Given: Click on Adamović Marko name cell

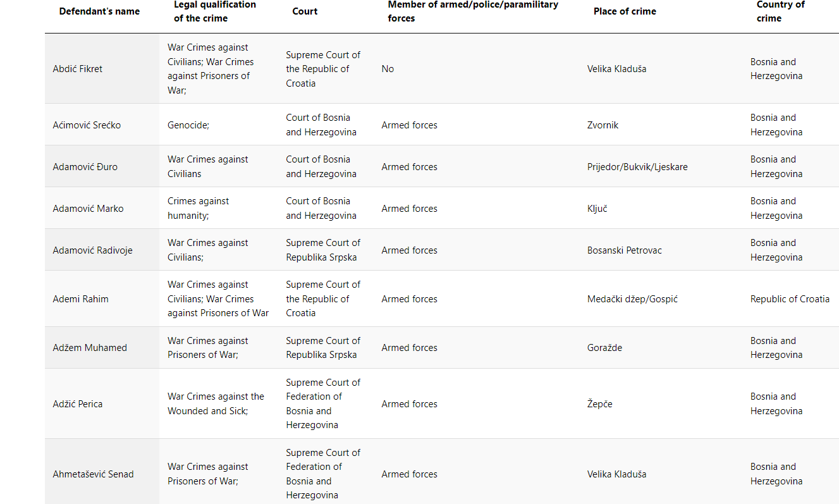Looking at the screenshot, I should (x=88, y=209).
